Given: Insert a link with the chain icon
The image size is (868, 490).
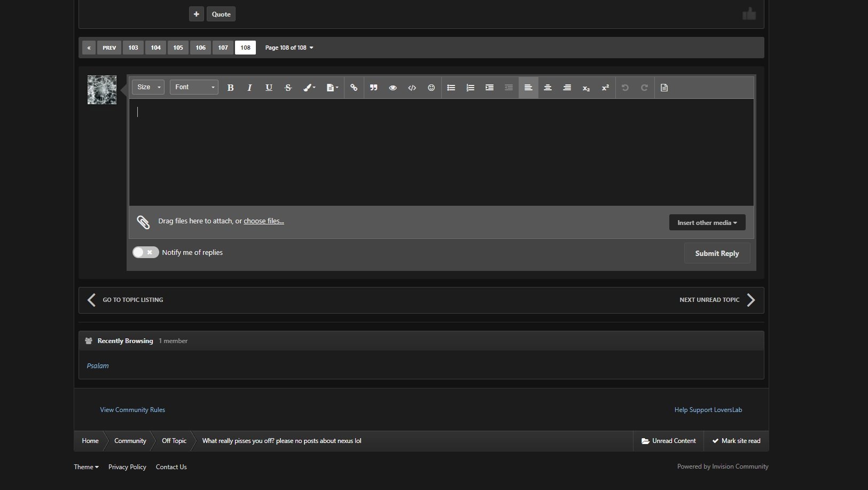Looking at the screenshot, I should point(354,88).
